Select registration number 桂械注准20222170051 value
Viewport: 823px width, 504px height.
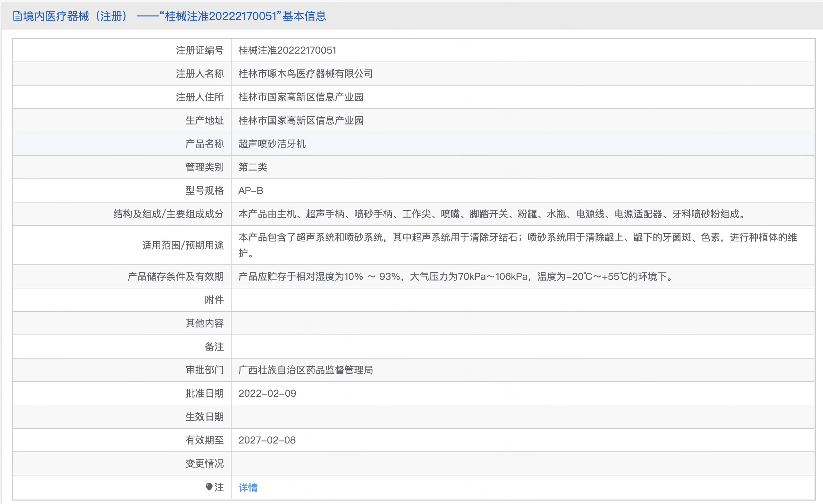(x=287, y=51)
